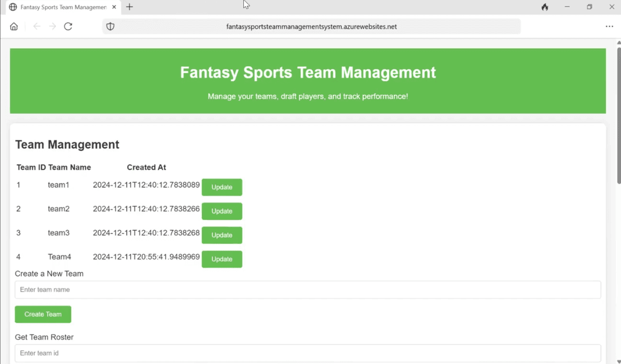Viewport: 621px width, 364px height.
Task: Close the Fantasy Sports Team Management tab
Action: pyautogui.click(x=114, y=7)
